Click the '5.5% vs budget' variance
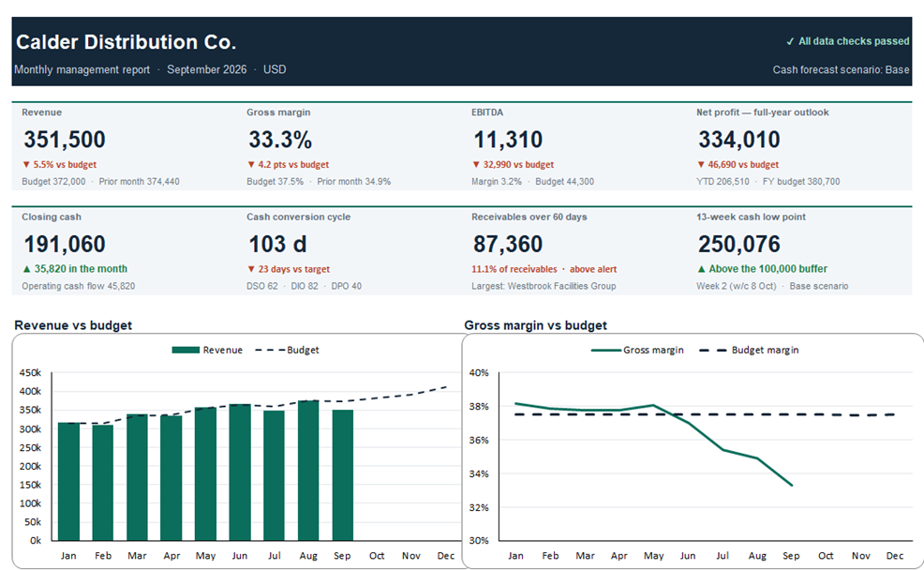The height and width of the screenshot is (570, 924). coord(65,164)
